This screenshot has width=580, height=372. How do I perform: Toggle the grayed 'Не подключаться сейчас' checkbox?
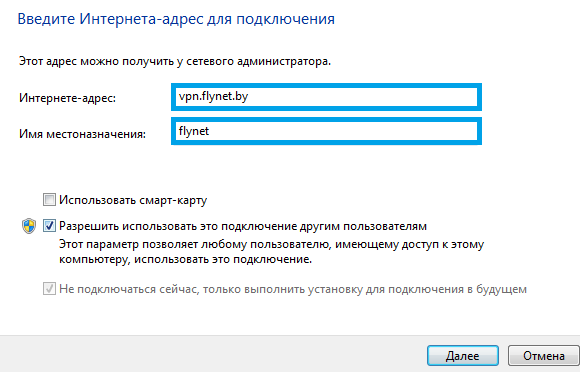pyautogui.click(x=49, y=289)
